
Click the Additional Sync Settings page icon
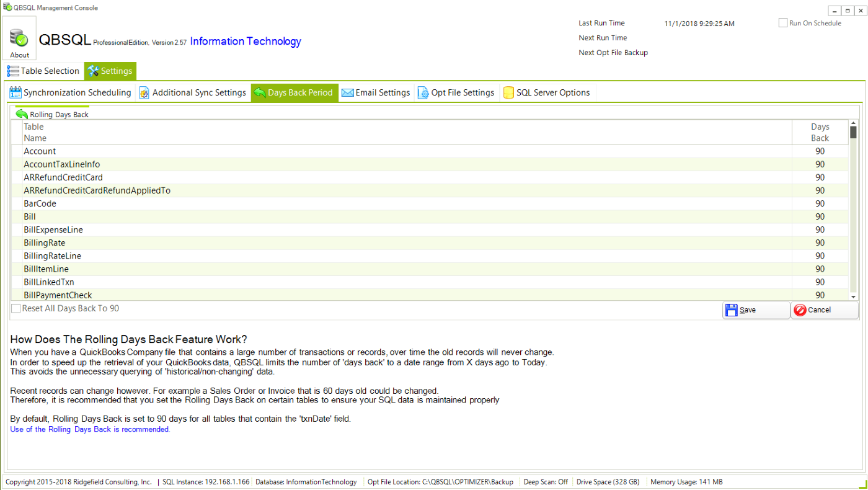point(144,93)
